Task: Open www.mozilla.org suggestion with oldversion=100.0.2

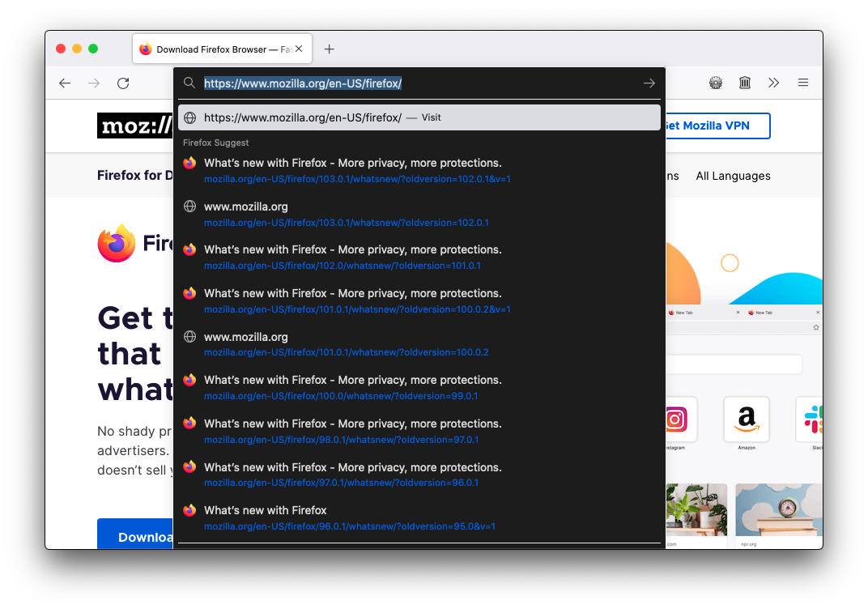Action: coord(419,344)
